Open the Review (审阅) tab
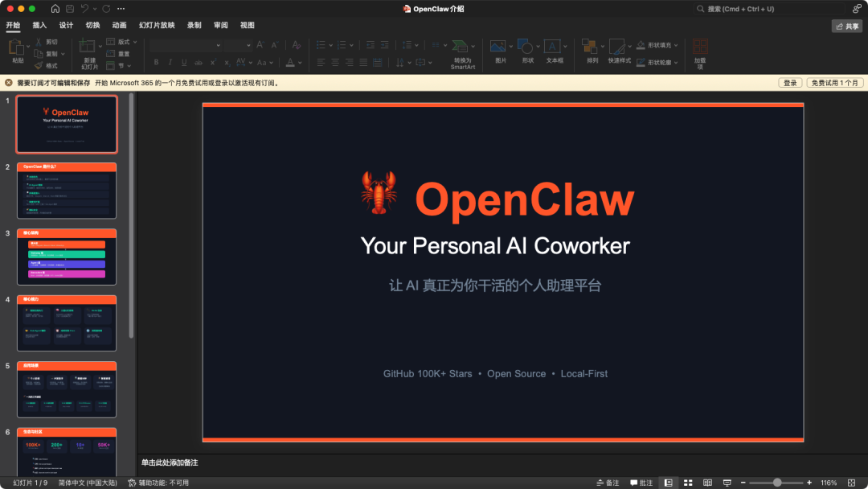868x489 pixels. 220,26
